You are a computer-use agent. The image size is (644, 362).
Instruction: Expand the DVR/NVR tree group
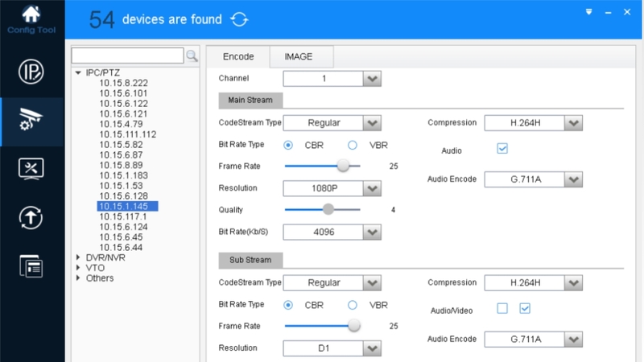tap(78, 257)
